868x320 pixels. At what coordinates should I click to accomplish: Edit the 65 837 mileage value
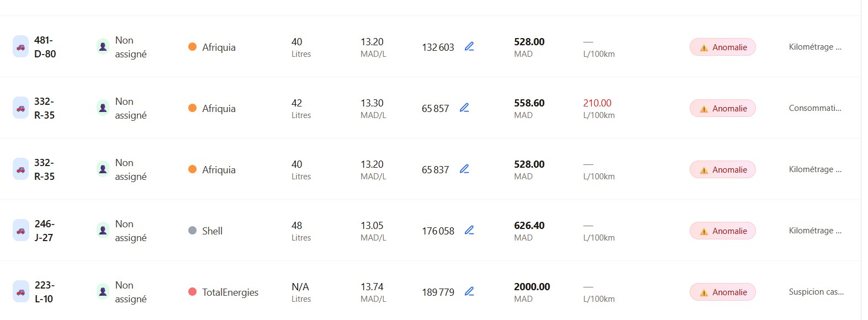click(x=464, y=169)
